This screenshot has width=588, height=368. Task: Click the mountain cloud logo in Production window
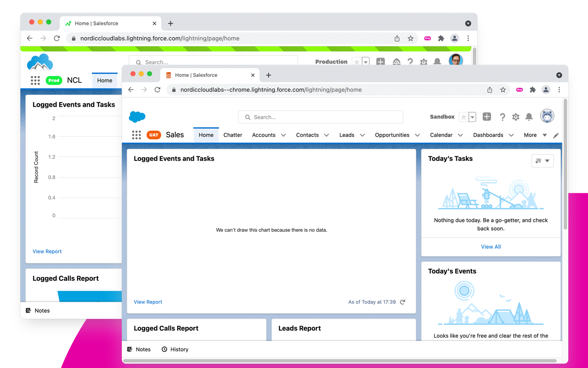[x=40, y=62]
